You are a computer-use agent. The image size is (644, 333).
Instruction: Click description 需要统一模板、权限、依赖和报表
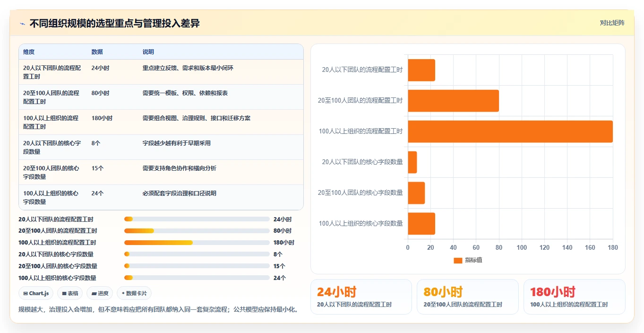click(x=185, y=93)
